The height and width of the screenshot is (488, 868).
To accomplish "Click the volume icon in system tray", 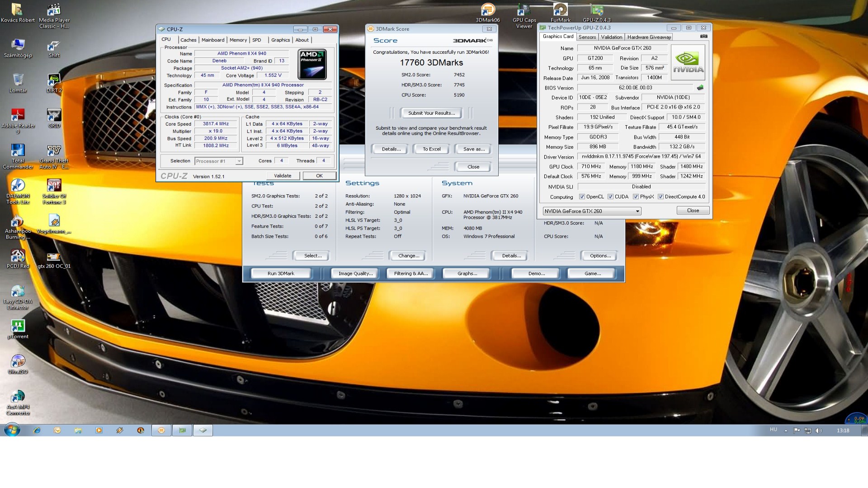I will (818, 431).
